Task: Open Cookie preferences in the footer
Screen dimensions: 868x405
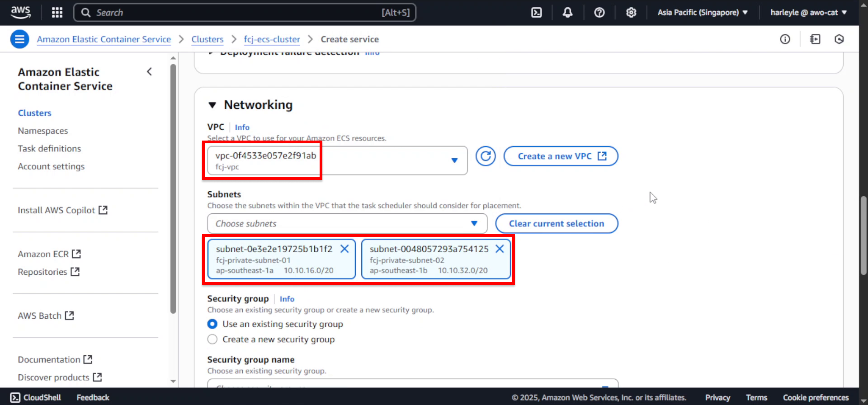Action: pyautogui.click(x=816, y=397)
